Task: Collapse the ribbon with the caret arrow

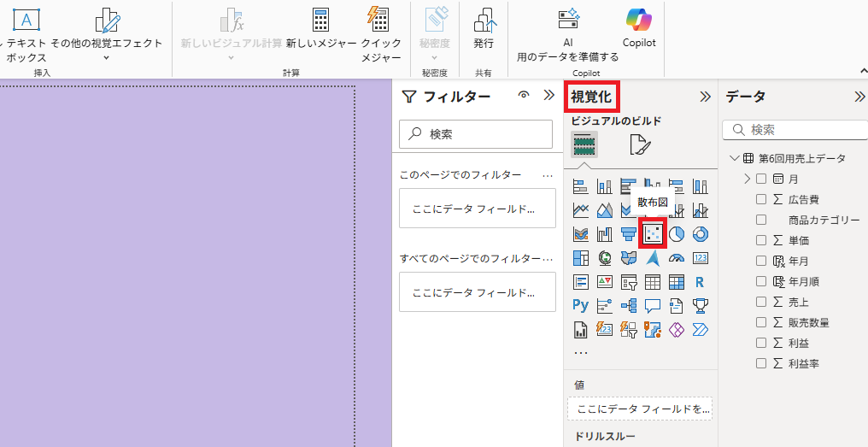Action: click(x=863, y=71)
